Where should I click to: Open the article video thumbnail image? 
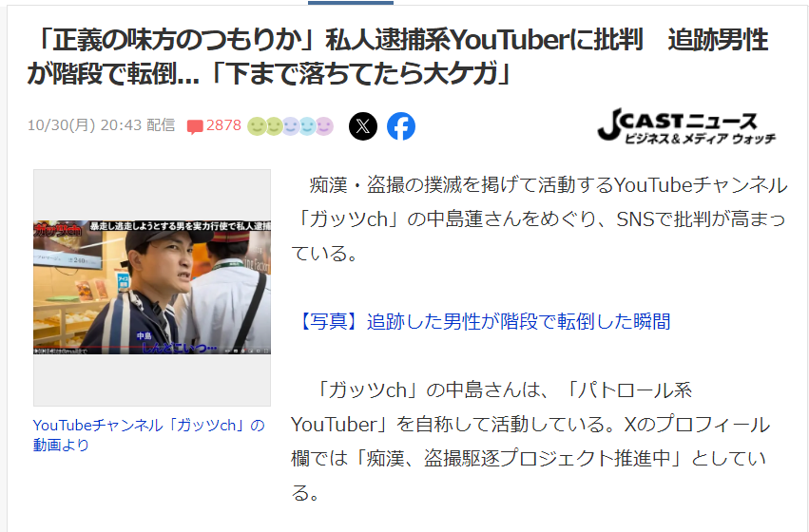tap(152, 287)
